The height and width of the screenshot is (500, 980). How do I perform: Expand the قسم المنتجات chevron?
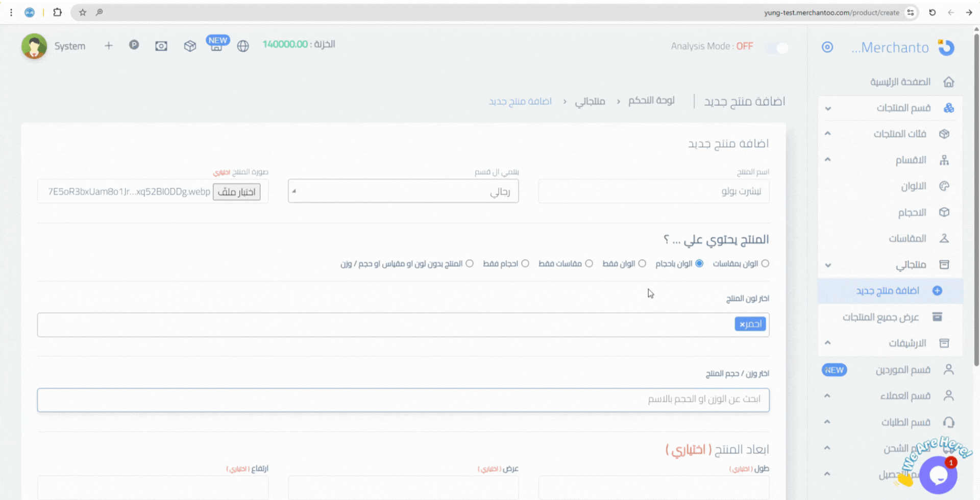[x=828, y=109]
